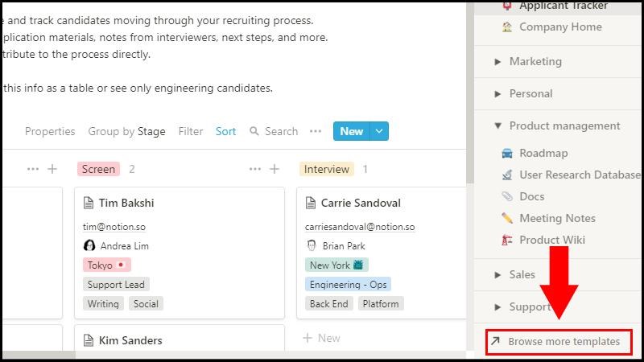Image resolution: width=644 pixels, height=362 pixels.
Task: Click the Company Home icon
Action: click(507, 27)
